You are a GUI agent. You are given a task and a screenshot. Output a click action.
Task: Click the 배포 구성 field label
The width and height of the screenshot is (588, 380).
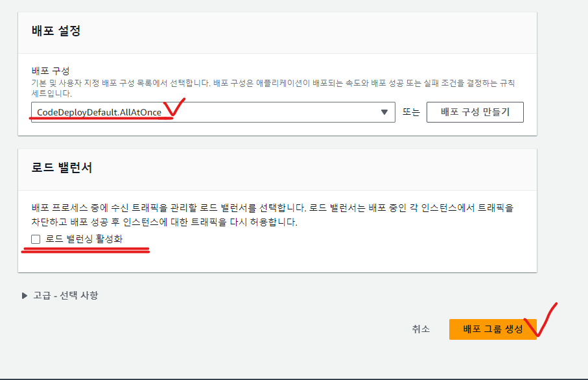tap(51, 71)
